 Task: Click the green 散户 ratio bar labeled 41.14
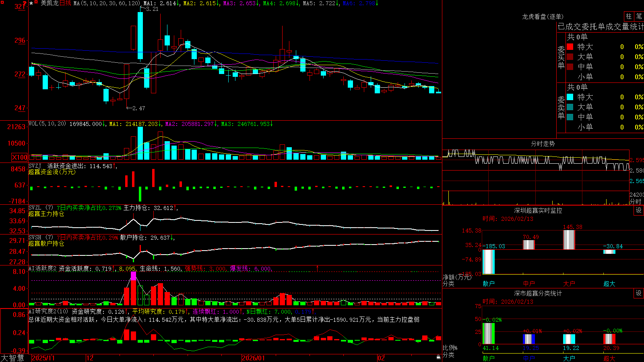(x=488, y=333)
